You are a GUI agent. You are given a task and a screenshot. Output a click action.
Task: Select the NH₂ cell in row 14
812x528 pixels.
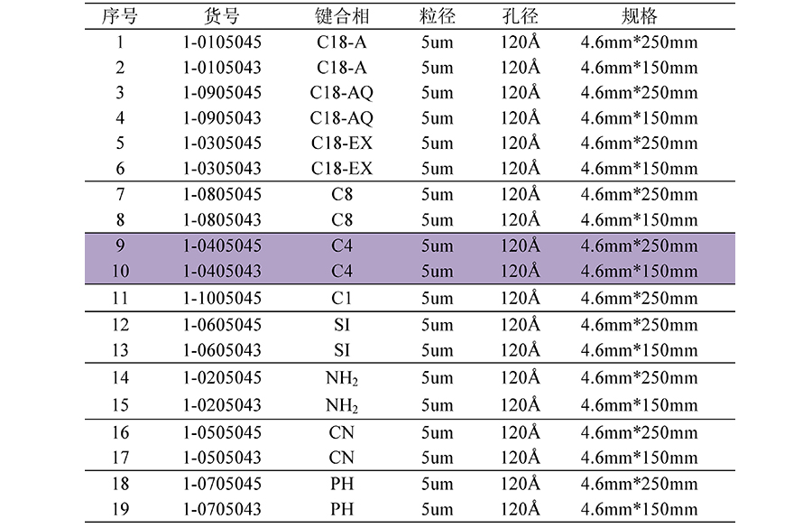point(342,379)
